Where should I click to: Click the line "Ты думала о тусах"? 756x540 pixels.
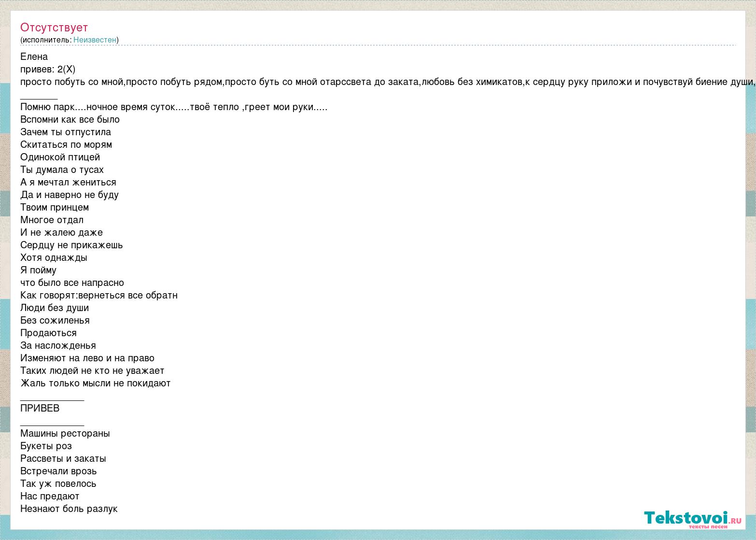pyautogui.click(x=62, y=170)
